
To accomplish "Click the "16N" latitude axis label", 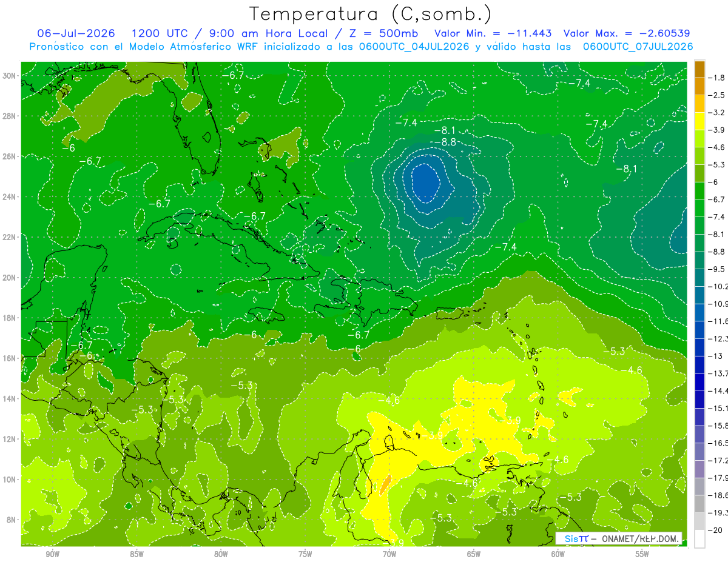I will [10, 358].
